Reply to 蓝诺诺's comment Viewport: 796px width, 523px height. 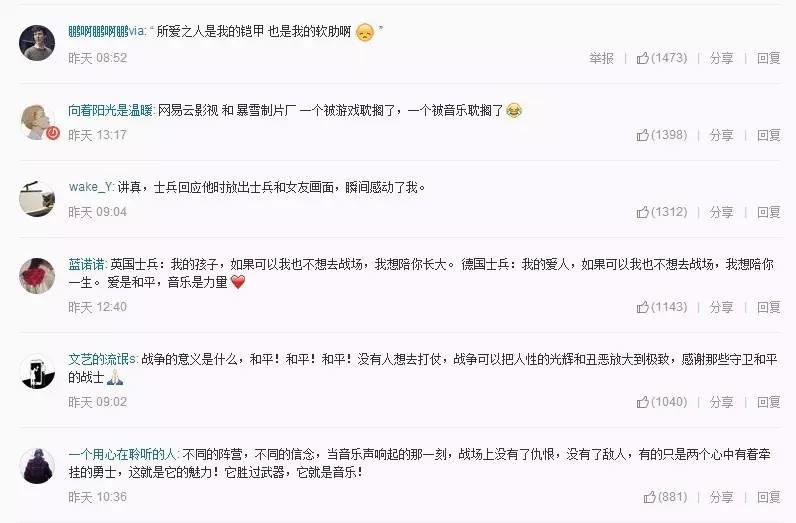pyautogui.click(x=769, y=307)
